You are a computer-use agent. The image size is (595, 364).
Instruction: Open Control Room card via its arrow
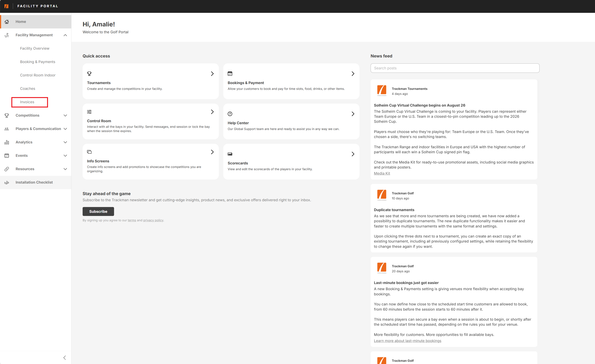[x=212, y=112]
